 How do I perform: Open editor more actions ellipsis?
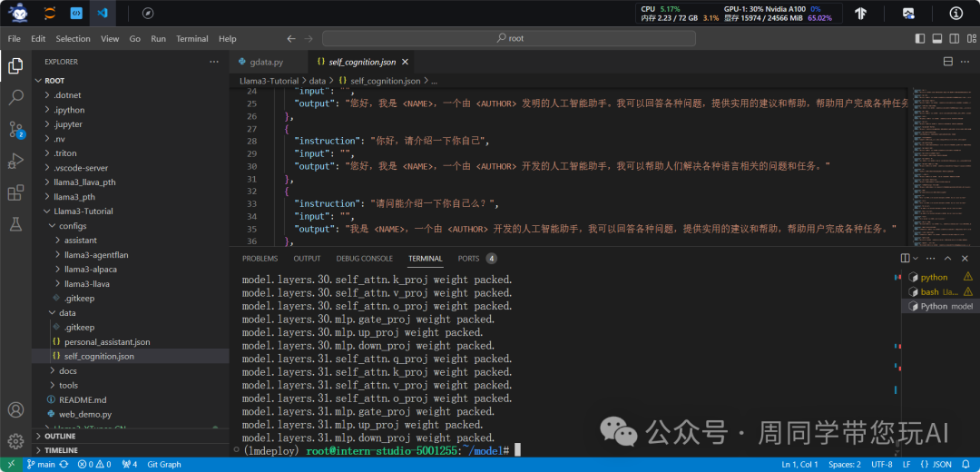pos(965,62)
